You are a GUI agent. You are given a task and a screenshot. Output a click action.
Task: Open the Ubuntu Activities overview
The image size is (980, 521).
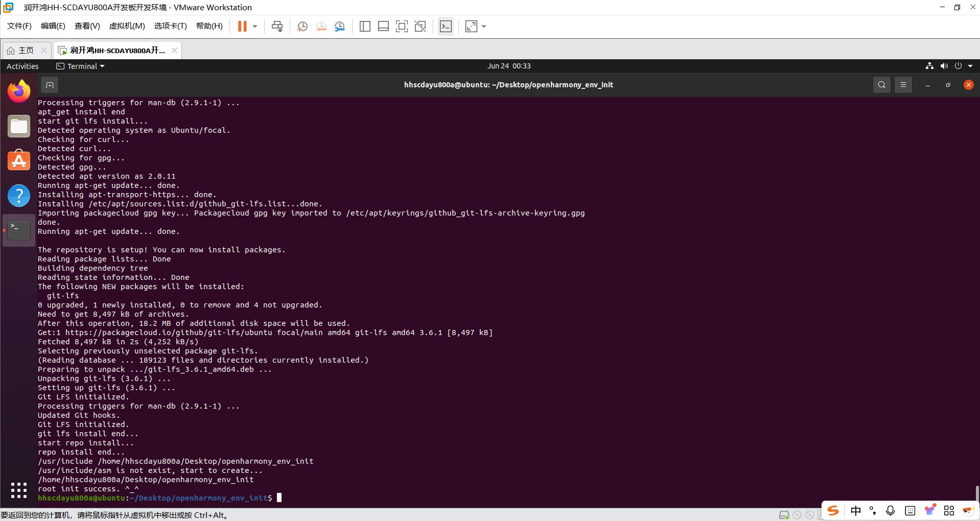coord(22,66)
